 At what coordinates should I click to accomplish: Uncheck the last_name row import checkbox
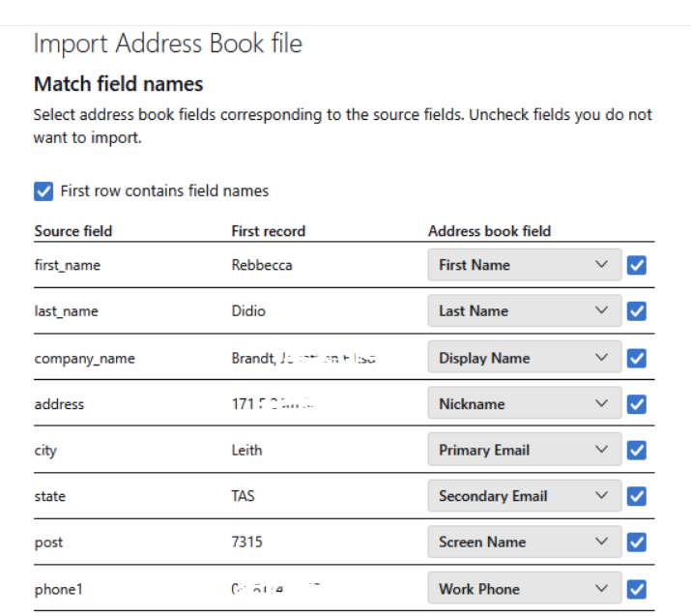(x=636, y=311)
